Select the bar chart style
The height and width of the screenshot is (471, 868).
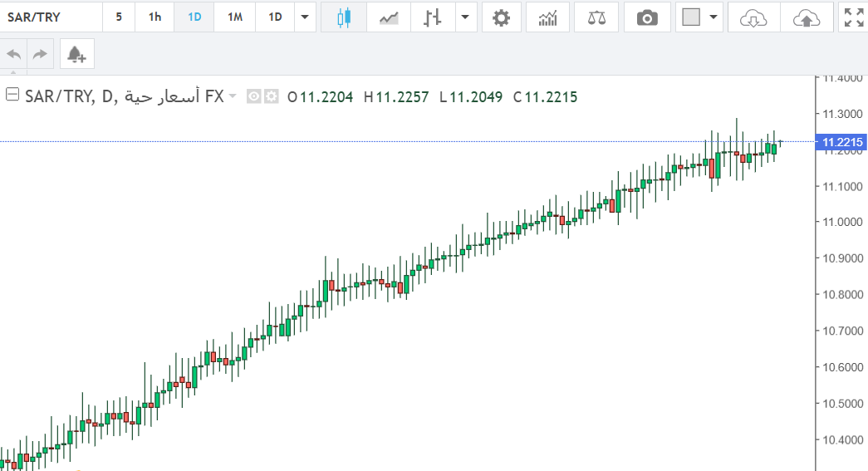431,17
